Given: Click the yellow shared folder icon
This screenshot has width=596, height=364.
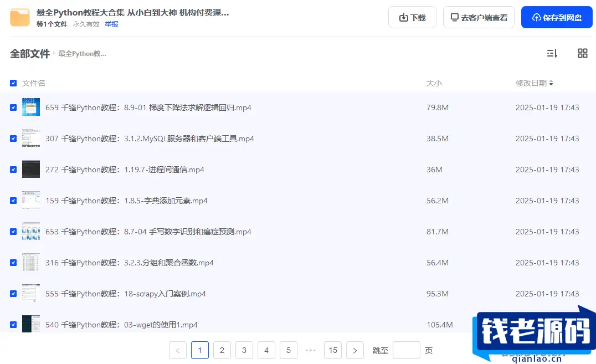Looking at the screenshot, I should pyautogui.click(x=20, y=18).
